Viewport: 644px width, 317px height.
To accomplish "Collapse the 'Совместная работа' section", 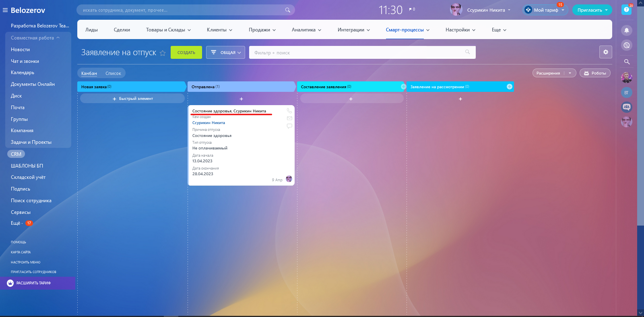I will click(x=35, y=38).
